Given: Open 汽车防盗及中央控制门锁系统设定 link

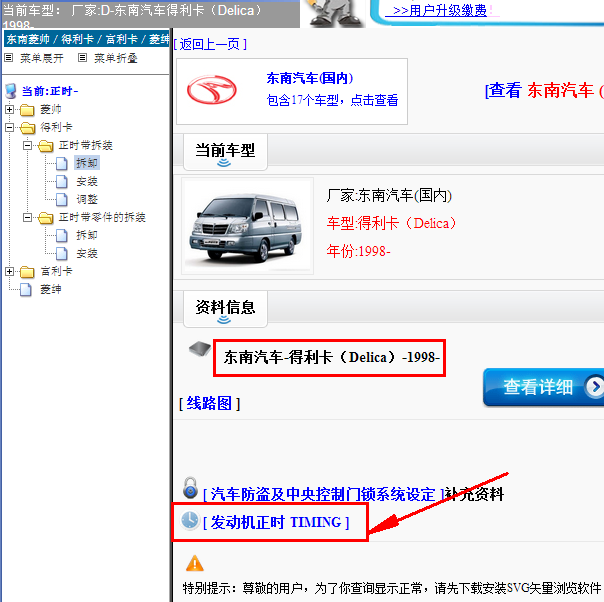Looking at the screenshot, I should [x=323, y=494].
